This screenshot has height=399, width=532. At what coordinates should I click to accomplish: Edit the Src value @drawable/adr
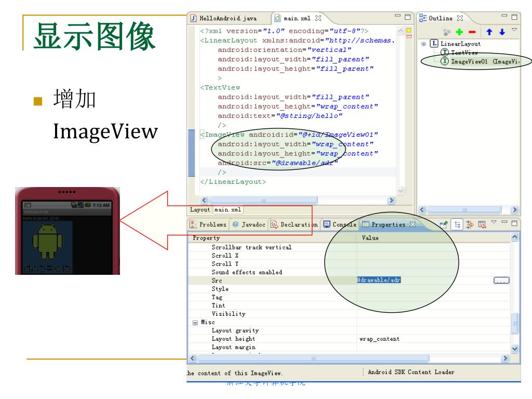(x=379, y=280)
